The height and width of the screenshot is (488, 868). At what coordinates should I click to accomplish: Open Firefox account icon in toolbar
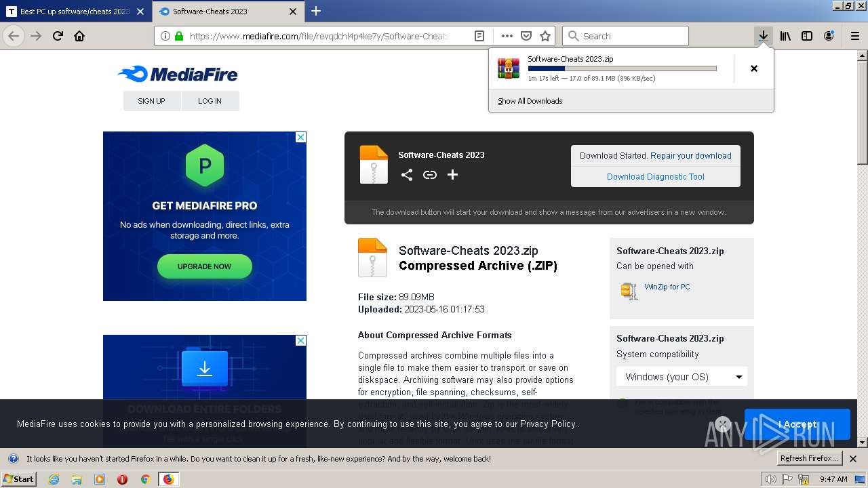pyautogui.click(x=829, y=36)
